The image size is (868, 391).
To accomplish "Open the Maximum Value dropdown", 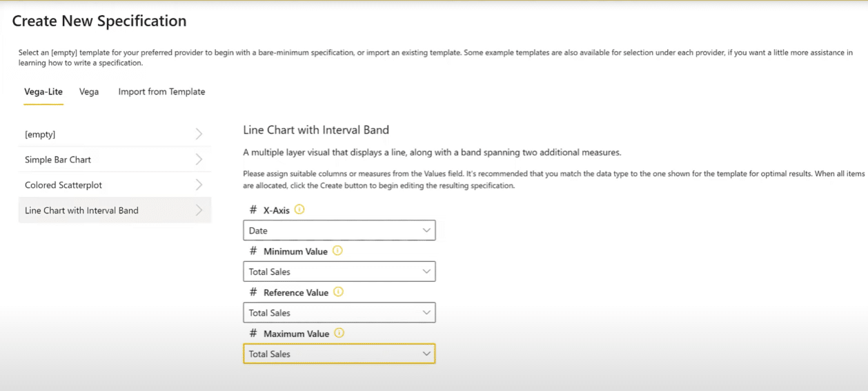I will pos(339,354).
